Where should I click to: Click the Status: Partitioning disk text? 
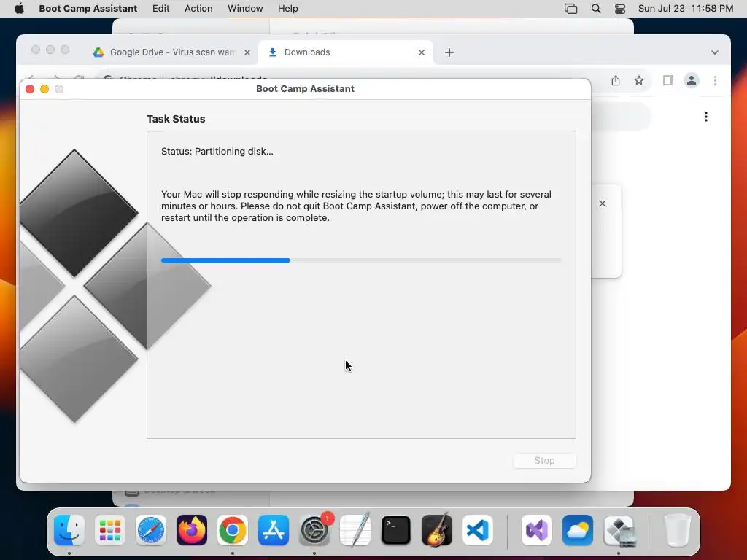tap(217, 152)
